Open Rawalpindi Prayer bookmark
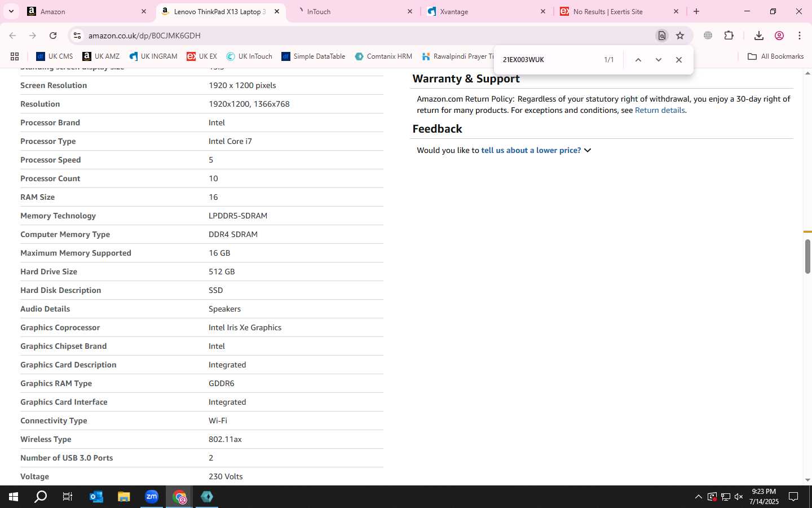Screen dimensions: 812x508 [x=457, y=56]
